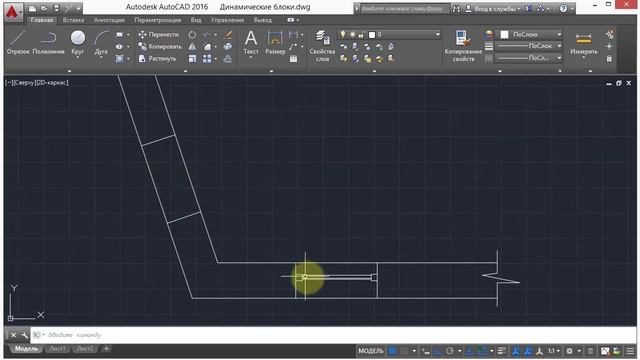The image size is (640, 360).
Task: Click Копирование свойств (Match Properties)
Action: pos(463,46)
